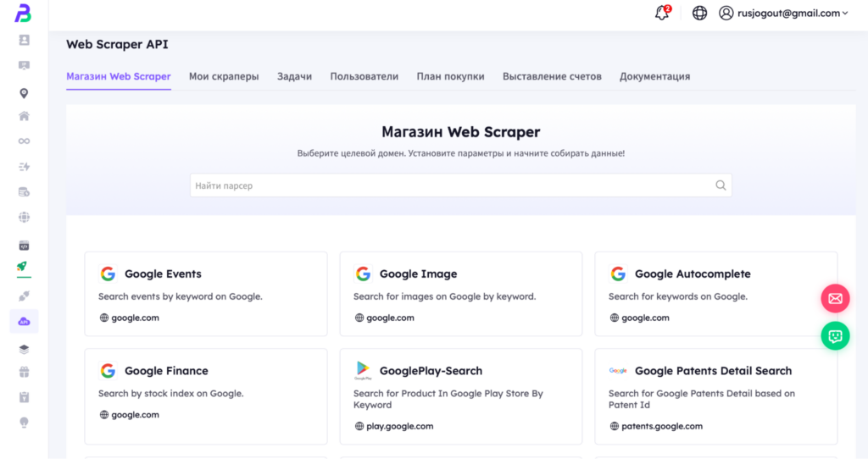
Task: Click 'Search for keywords on Google.' description
Action: click(x=678, y=296)
